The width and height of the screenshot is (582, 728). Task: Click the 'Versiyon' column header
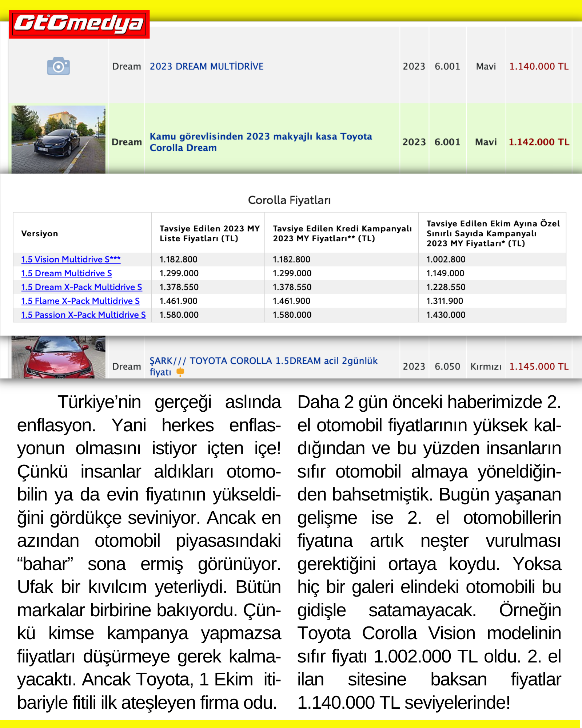tap(40, 233)
